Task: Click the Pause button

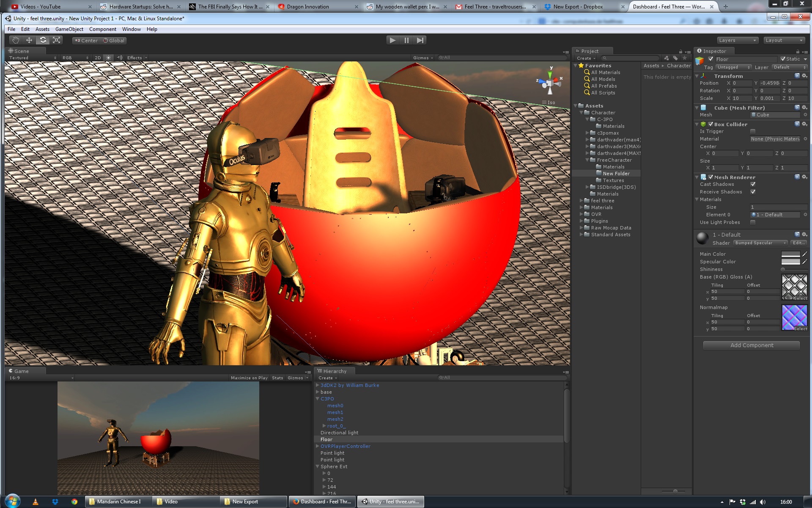Action: 406,40
